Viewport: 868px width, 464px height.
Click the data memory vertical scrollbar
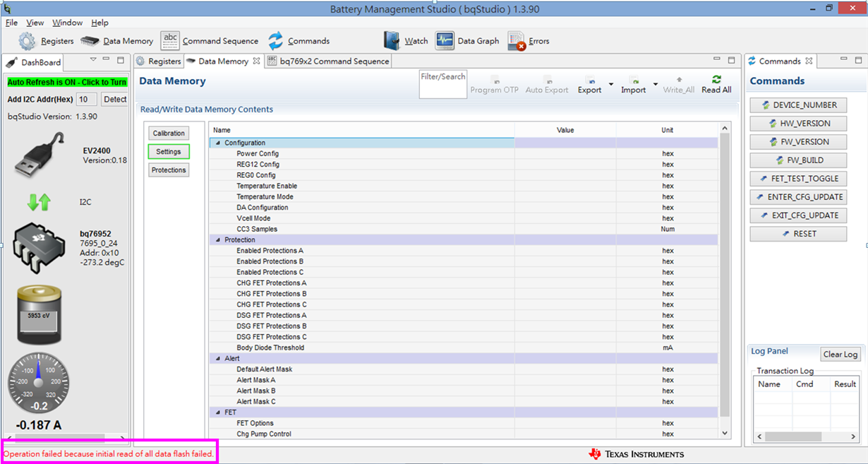724,280
